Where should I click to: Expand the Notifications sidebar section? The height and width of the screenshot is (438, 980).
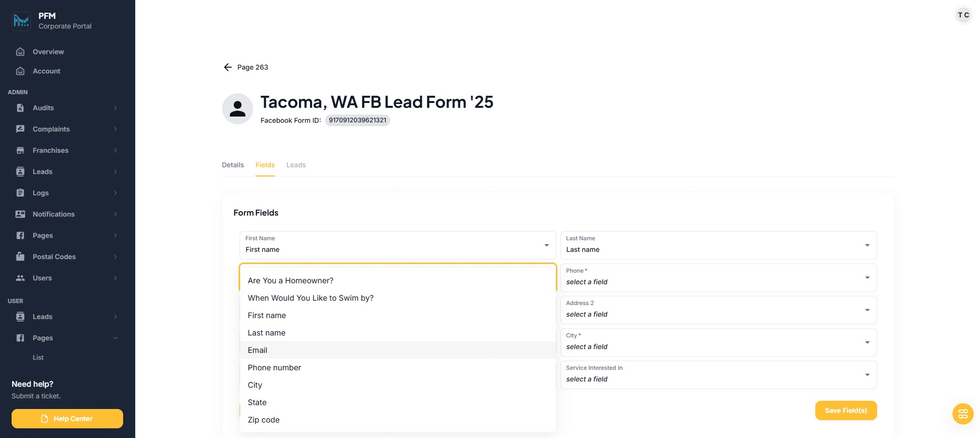coord(115,214)
